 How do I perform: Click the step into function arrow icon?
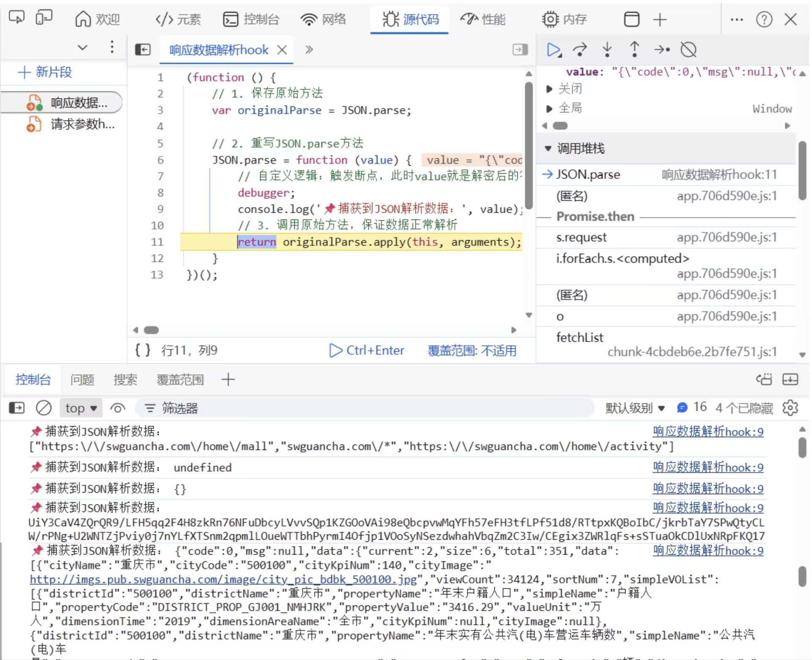[607, 50]
